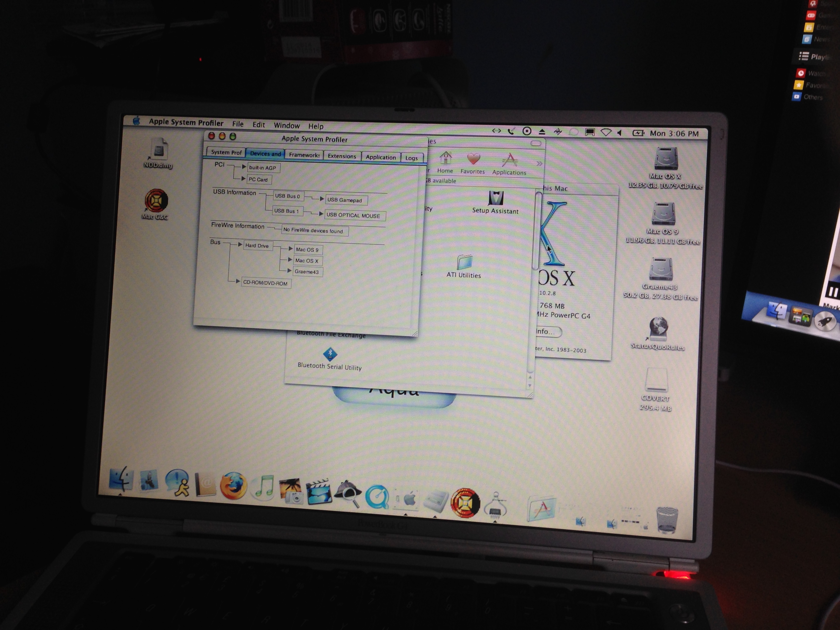Open the File menu
Screen dimensions: 840x630
(x=238, y=124)
